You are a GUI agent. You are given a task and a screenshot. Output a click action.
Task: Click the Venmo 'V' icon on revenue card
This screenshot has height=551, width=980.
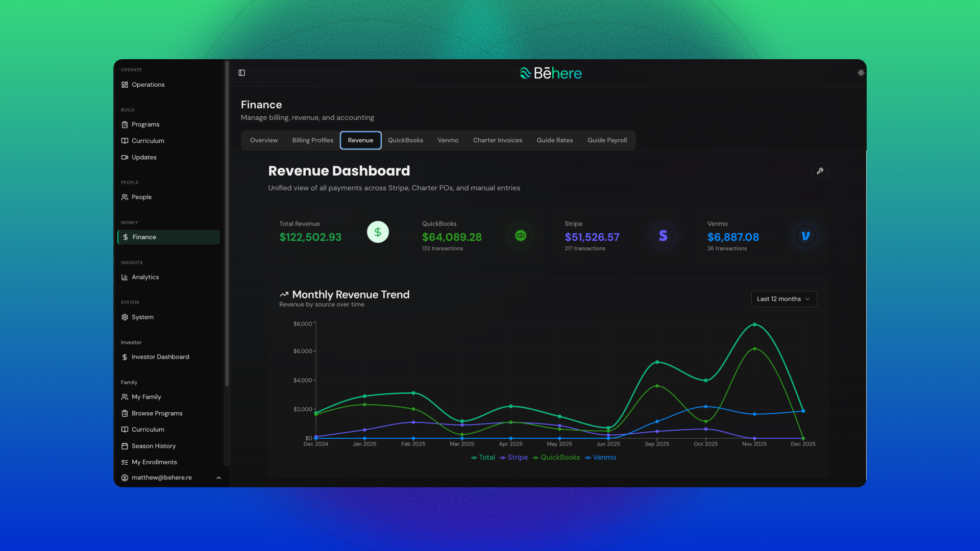pos(805,235)
